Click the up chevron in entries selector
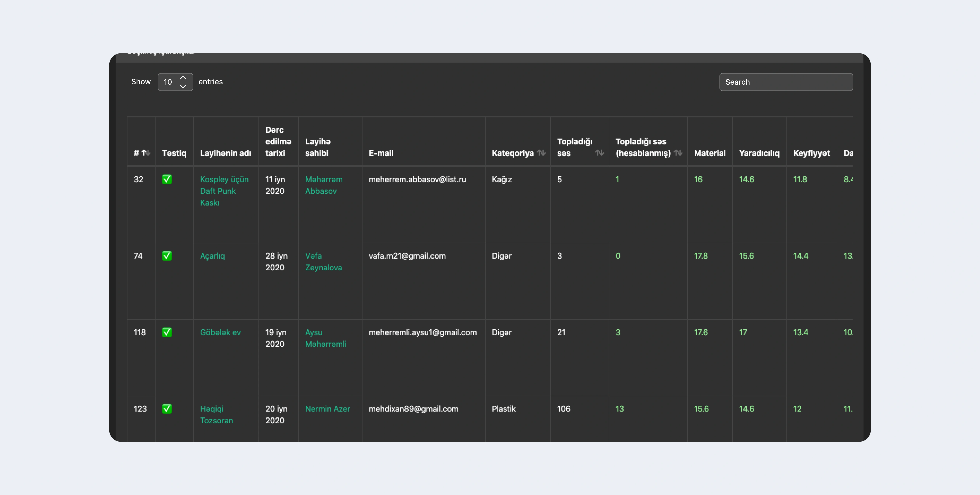Screen dimensions: 980x495 [183, 78]
